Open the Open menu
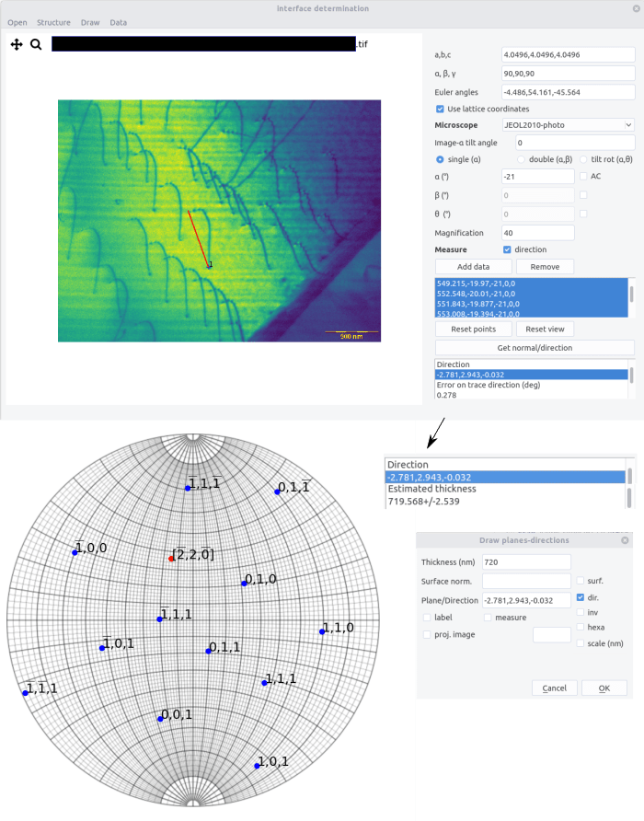644x821 pixels. tap(17, 22)
